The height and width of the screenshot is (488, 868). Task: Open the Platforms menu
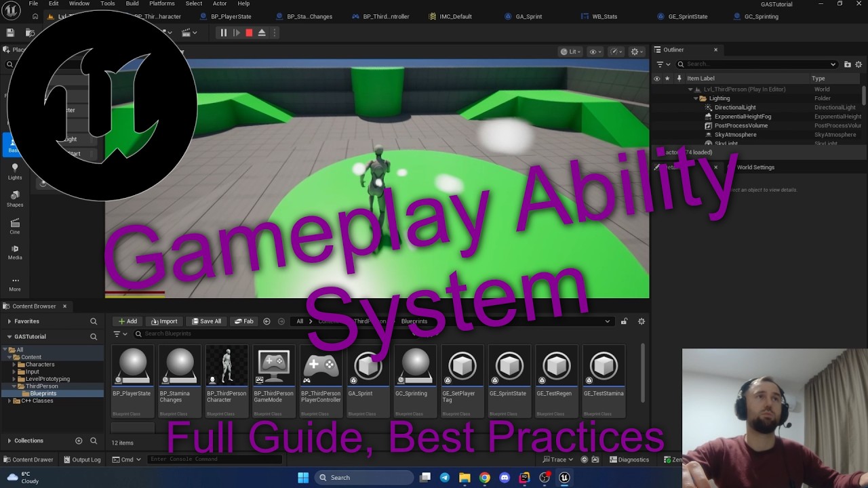pos(161,3)
